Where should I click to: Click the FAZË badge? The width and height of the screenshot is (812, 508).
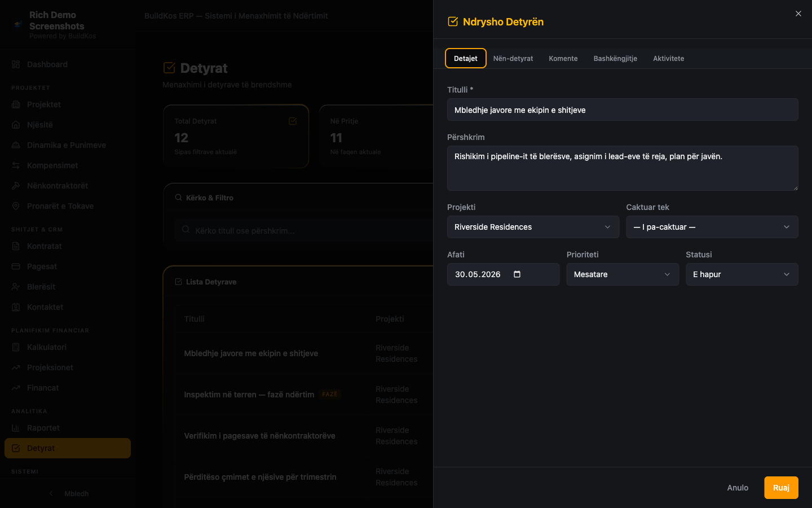click(330, 394)
